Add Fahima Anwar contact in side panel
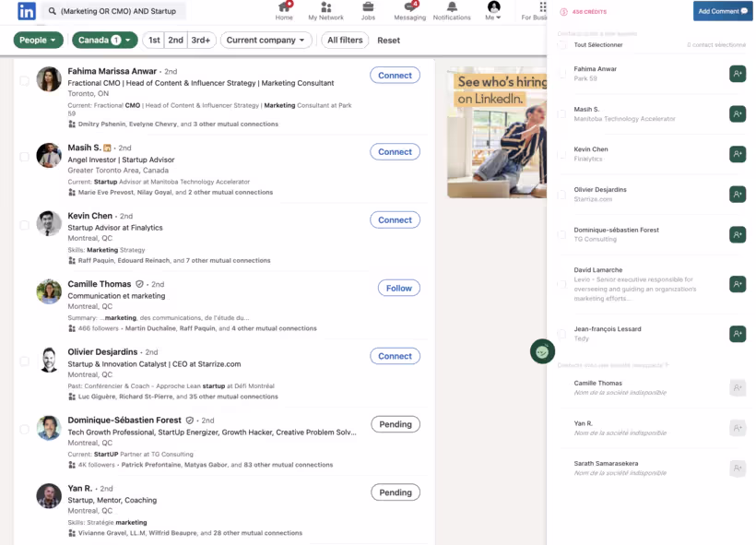Screen dimensions: 756x545 pos(738,74)
